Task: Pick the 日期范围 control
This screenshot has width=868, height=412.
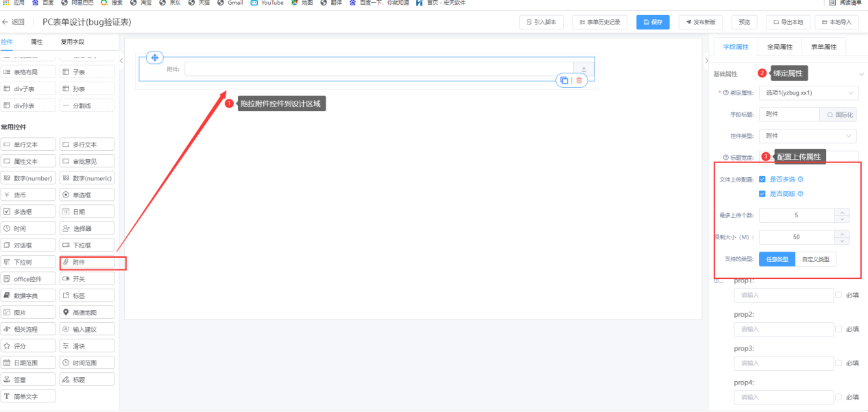Action: [x=28, y=363]
